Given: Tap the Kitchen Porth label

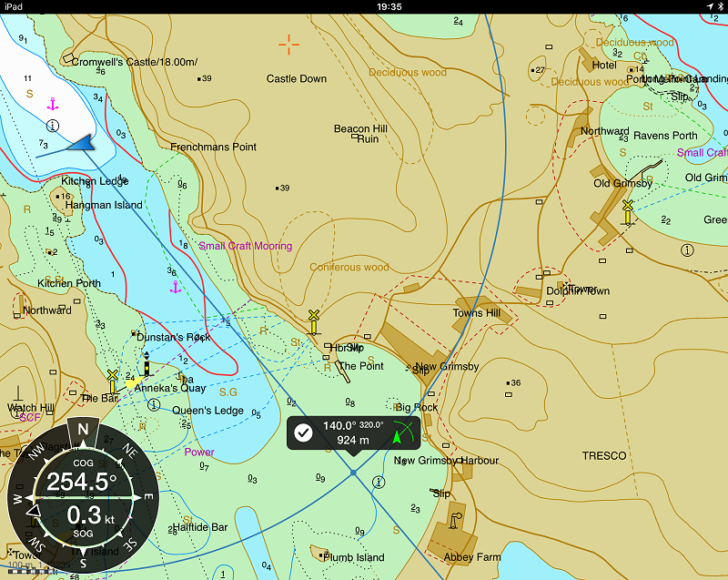Looking at the screenshot, I should [x=69, y=283].
